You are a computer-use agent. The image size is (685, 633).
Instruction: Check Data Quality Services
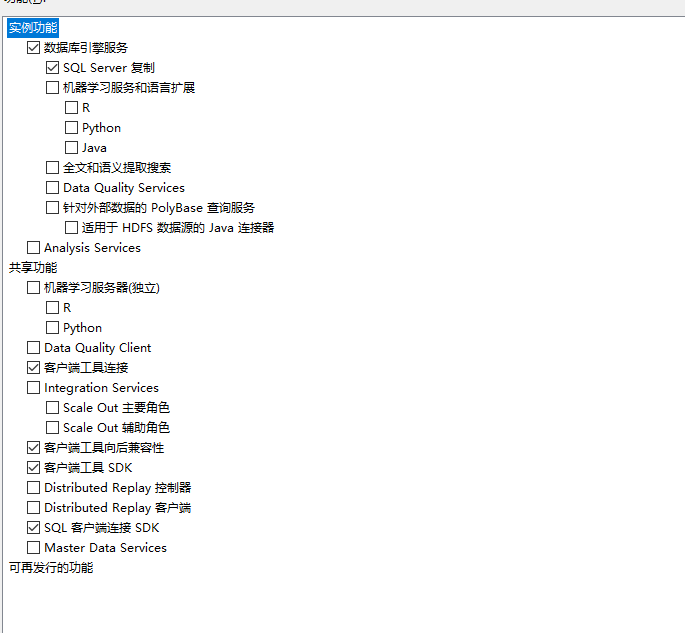[x=52, y=188]
